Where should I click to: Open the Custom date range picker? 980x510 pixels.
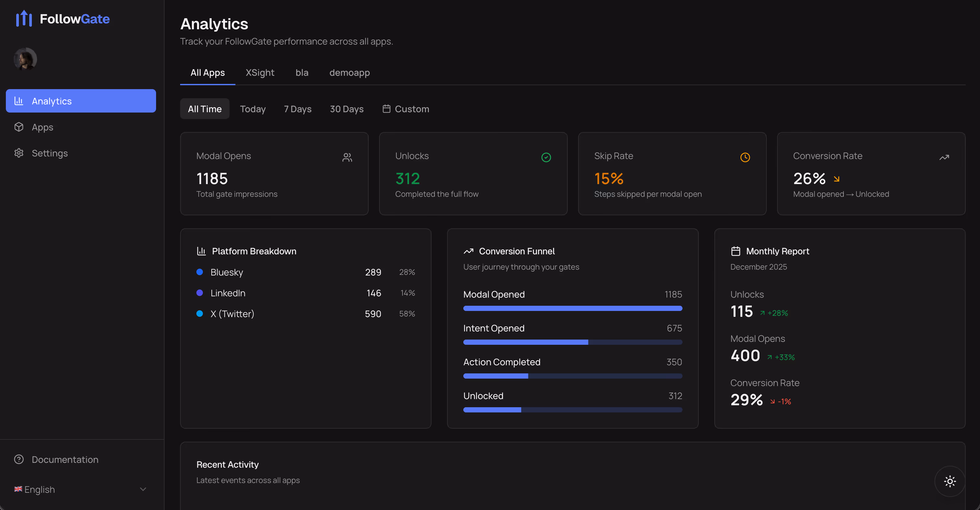tap(405, 109)
